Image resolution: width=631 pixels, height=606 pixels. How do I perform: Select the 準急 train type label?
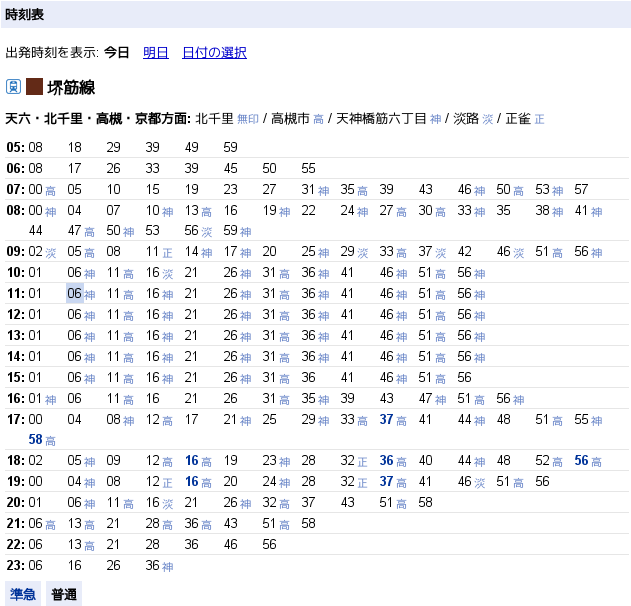(23, 594)
